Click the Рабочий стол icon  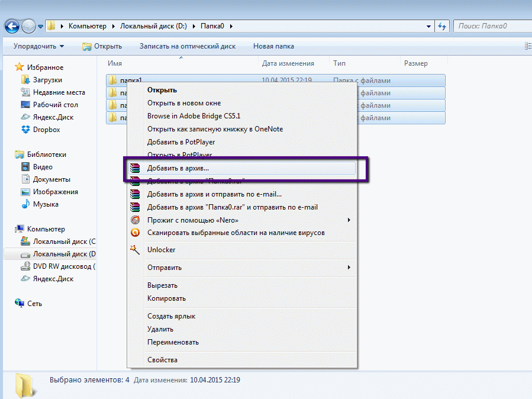coord(25,105)
